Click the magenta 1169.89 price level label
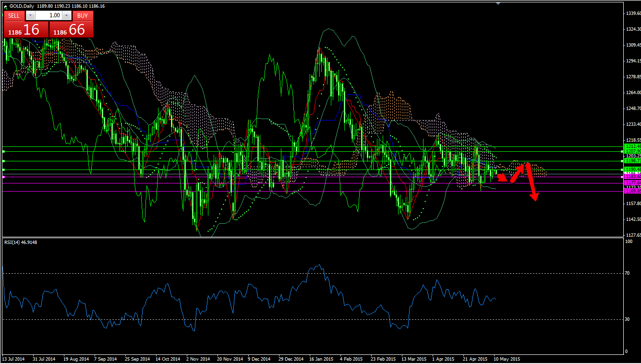This screenshot has width=641, height=364. (x=631, y=191)
